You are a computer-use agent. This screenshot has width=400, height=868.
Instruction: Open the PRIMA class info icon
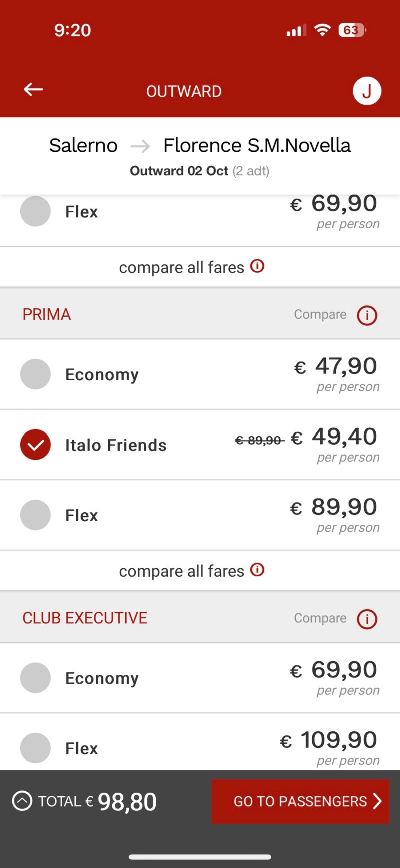coord(367,315)
